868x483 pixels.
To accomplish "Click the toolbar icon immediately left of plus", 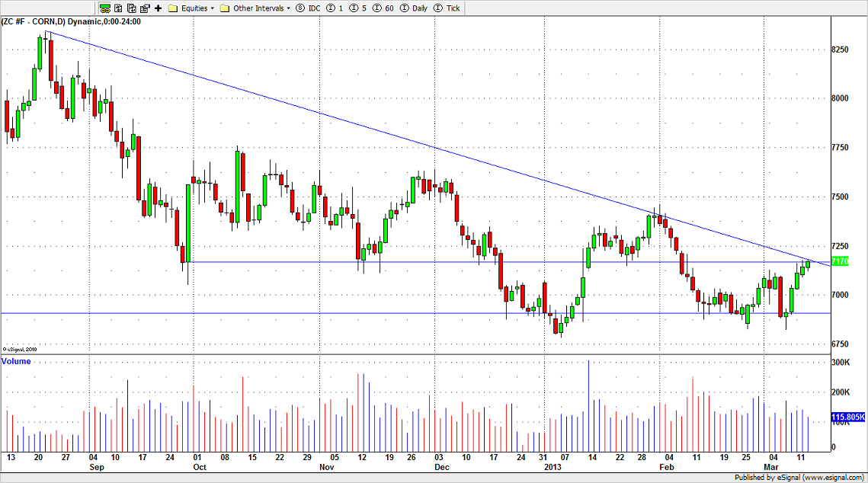I will coord(145,8).
